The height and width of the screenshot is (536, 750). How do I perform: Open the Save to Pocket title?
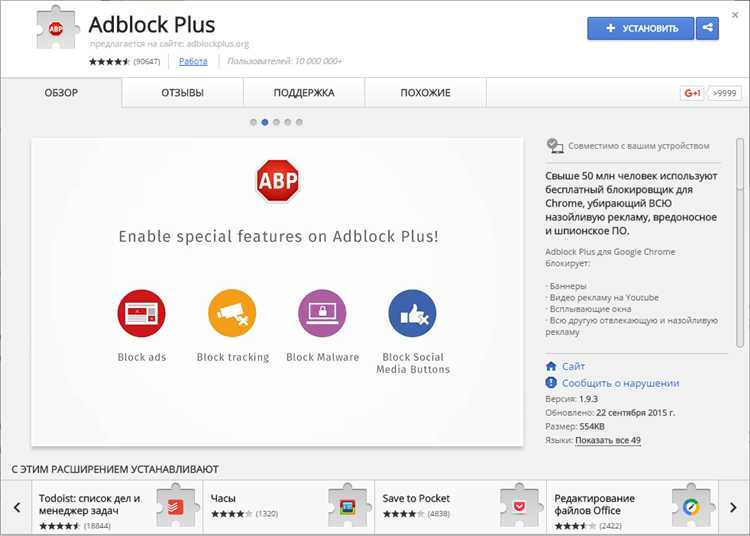(x=416, y=498)
